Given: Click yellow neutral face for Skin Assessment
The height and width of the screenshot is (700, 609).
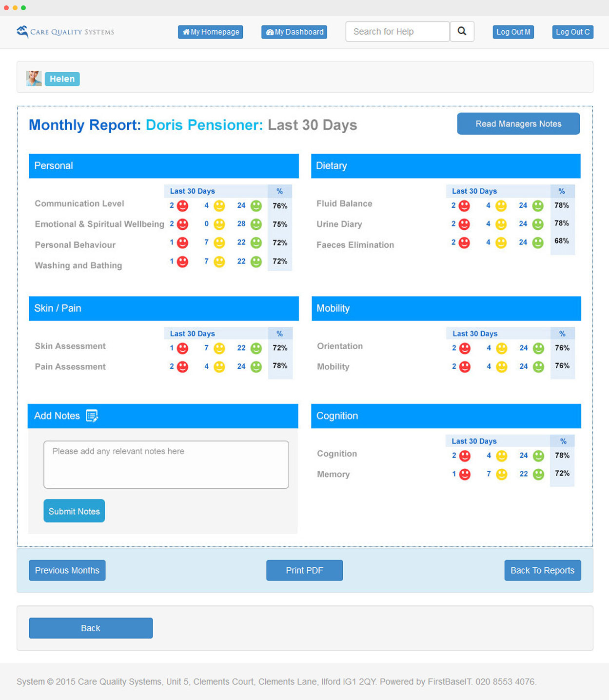Looking at the screenshot, I should coord(219,348).
